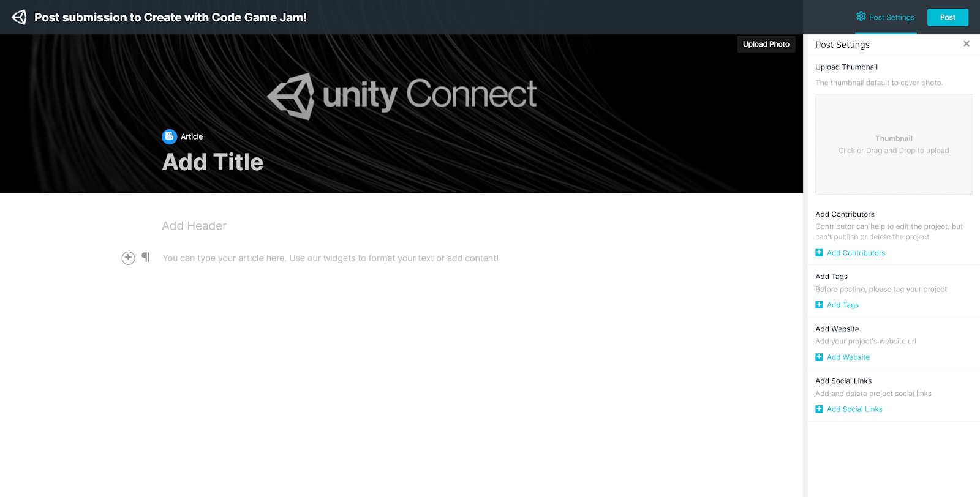
Task: Click the plus icon beside Add Contributors
Action: click(x=819, y=253)
